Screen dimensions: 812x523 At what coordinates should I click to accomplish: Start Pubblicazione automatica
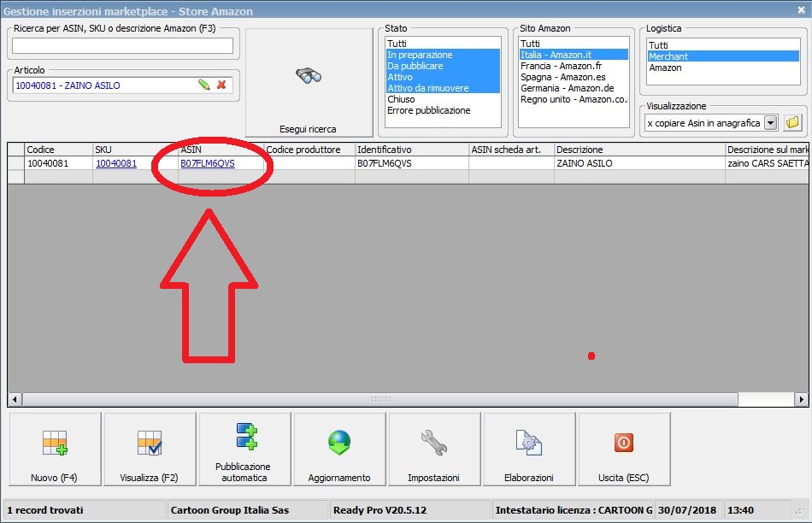tap(244, 449)
